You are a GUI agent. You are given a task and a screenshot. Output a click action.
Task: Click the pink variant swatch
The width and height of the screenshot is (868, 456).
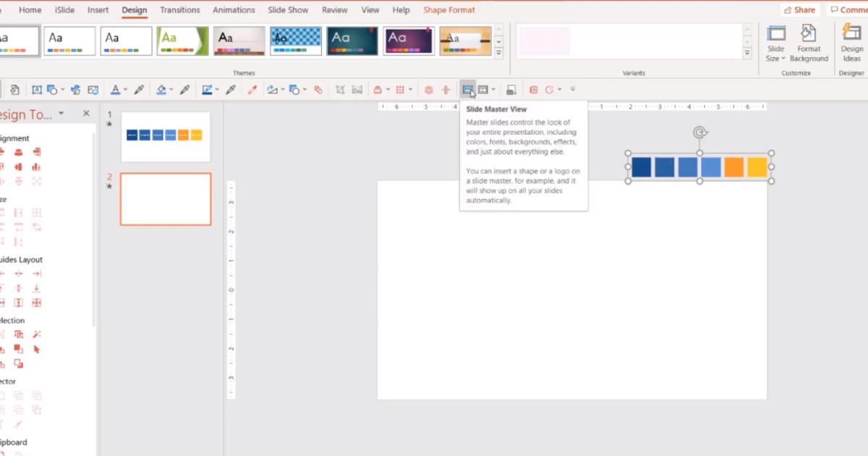(545, 41)
